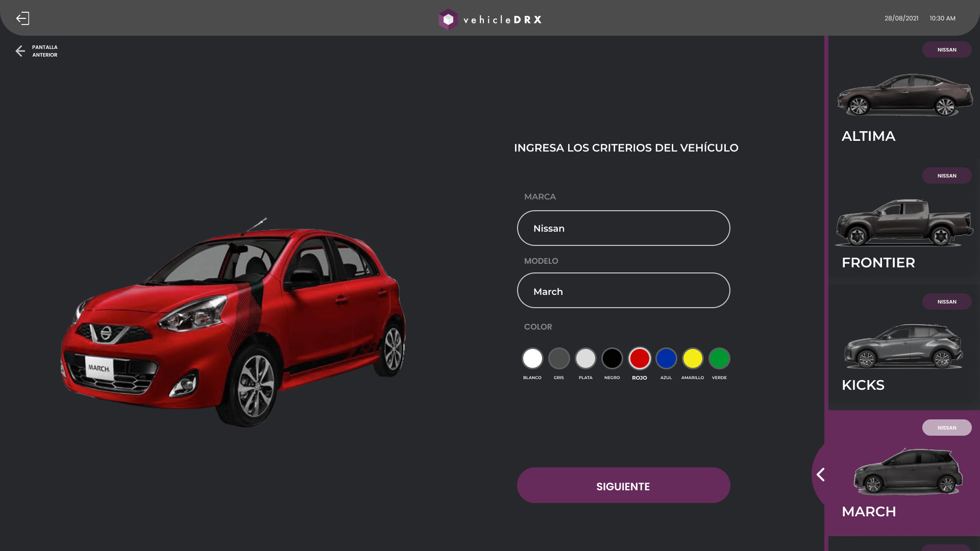
Task: Select the Frontier truck thumbnail
Action: [904, 222]
